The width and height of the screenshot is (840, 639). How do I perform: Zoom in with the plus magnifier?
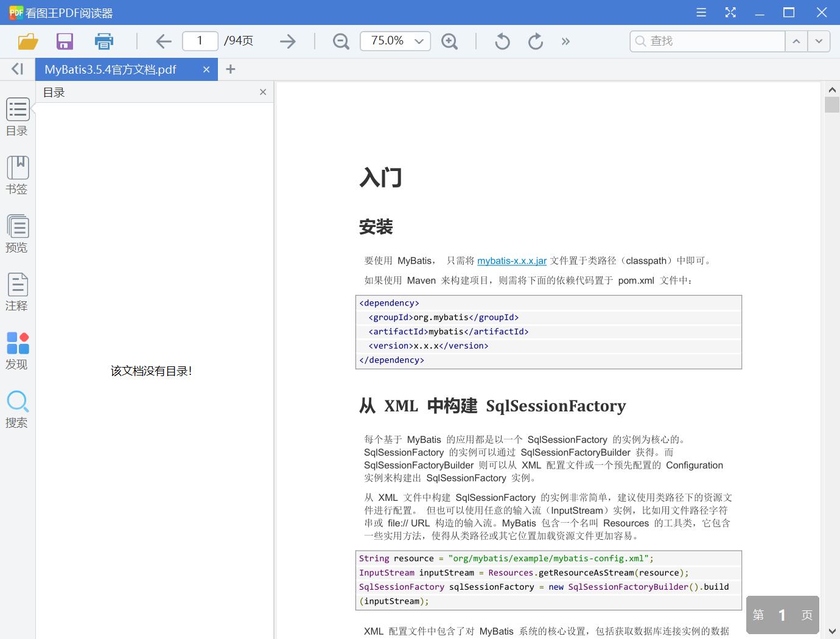pyautogui.click(x=449, y=41)
